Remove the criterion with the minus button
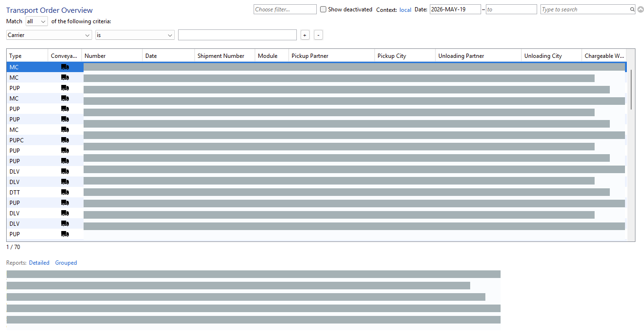 click(318, 35)
